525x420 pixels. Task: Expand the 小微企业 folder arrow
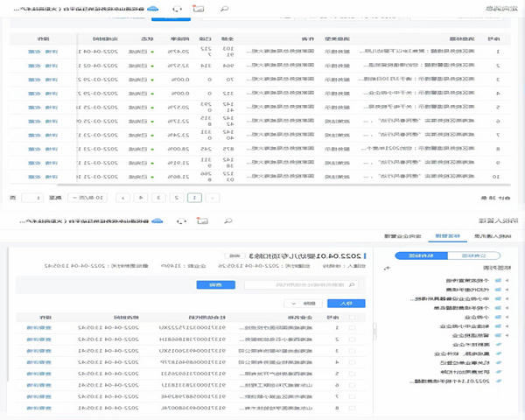pyautogui.click(x=507, y=317)
